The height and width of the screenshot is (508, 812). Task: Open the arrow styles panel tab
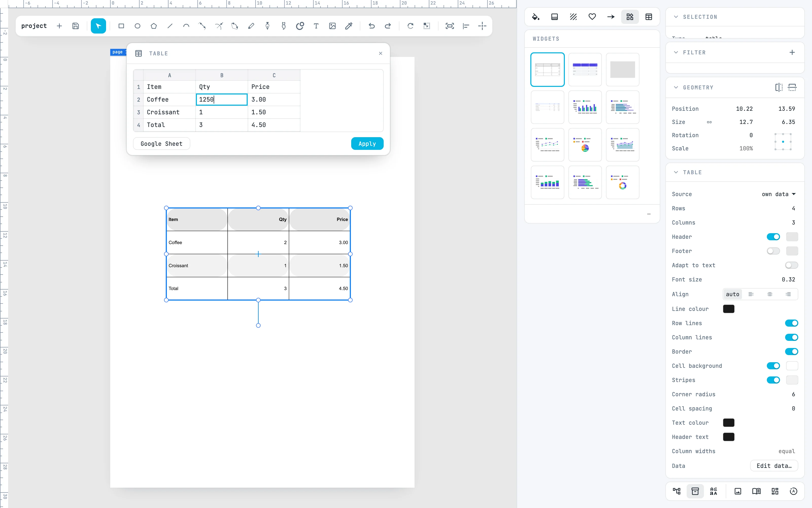point(611,17)
